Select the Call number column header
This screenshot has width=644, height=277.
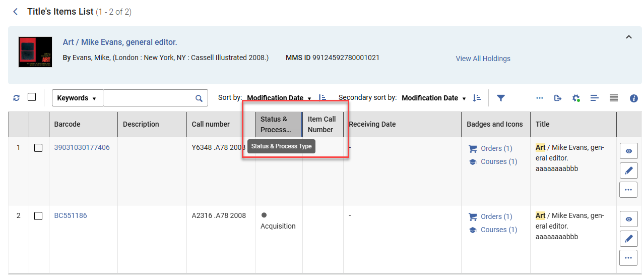pyautogui.click(x=221, y=124)
